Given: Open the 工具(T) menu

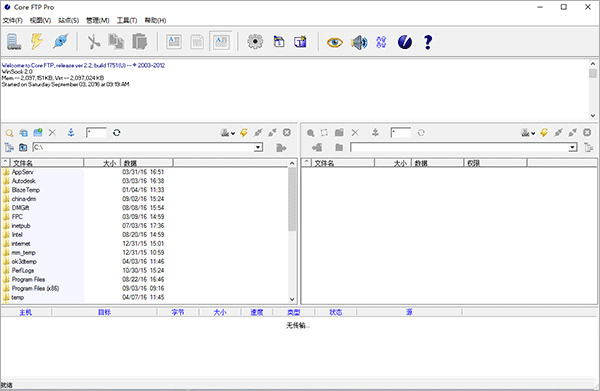Looking at the screenshot, I should 127,20.
